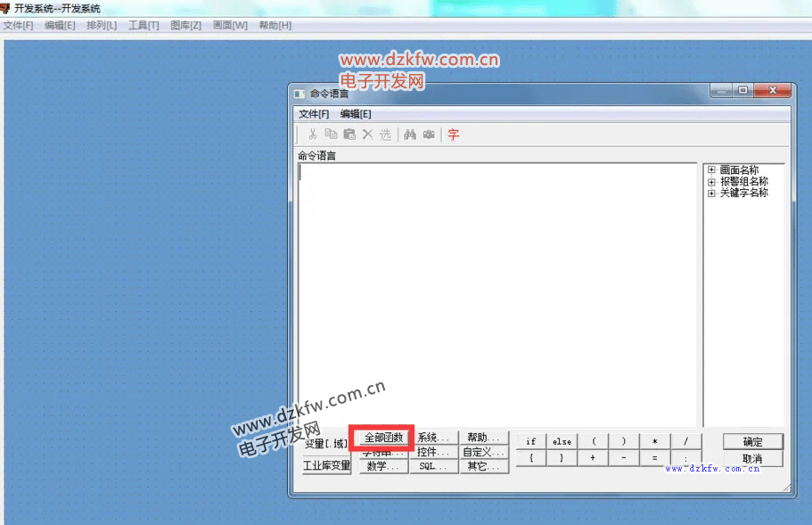The image size is (812, 525).
Task: Click the 全部函数 button
Action: pyautogui.click(x=383, y=438)
